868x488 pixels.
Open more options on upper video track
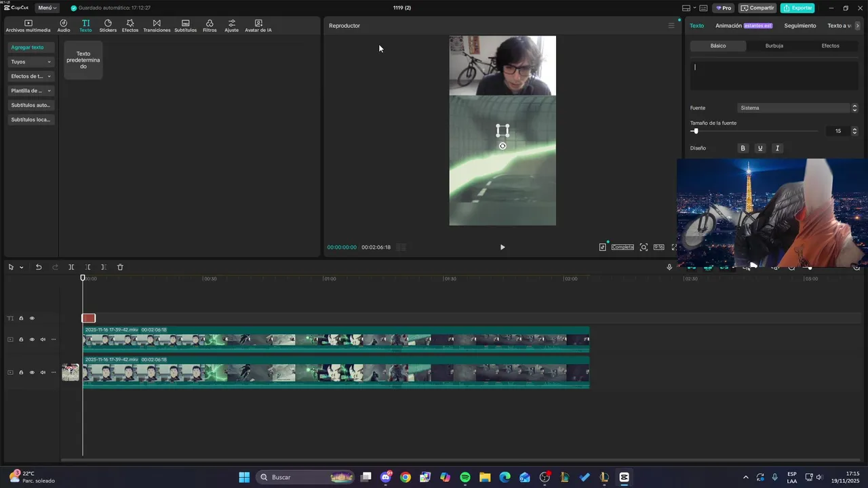click(x=54, y=340)
